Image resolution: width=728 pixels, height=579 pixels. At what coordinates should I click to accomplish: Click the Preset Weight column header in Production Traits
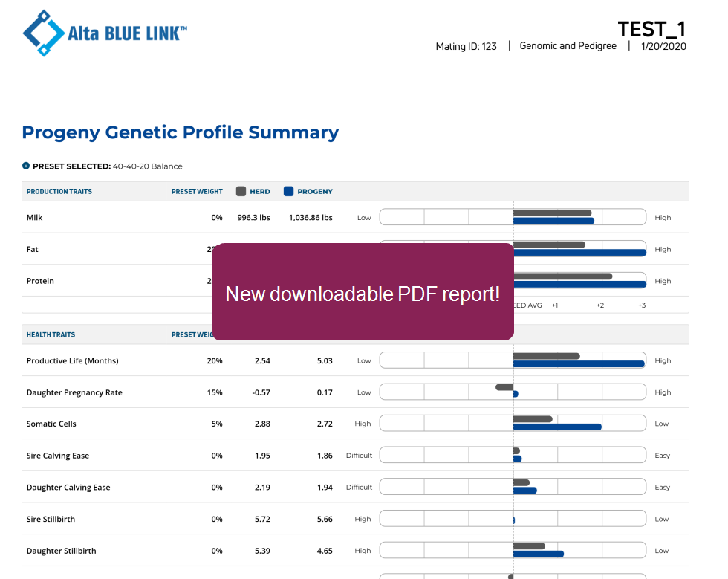point(197,192)
